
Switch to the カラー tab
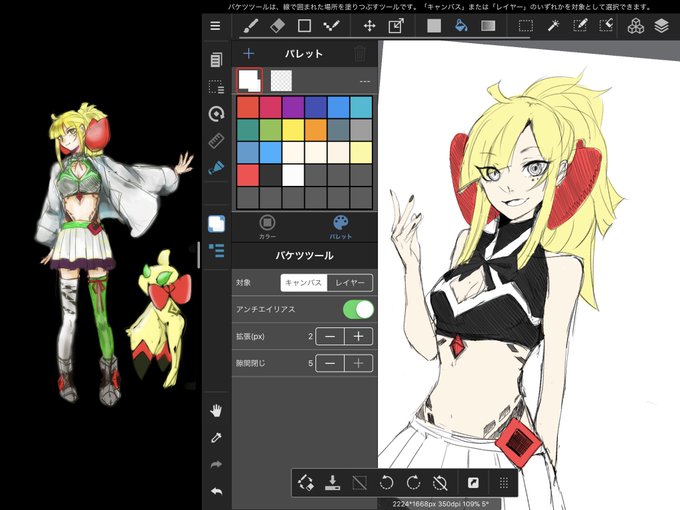[x=267, y=227]
